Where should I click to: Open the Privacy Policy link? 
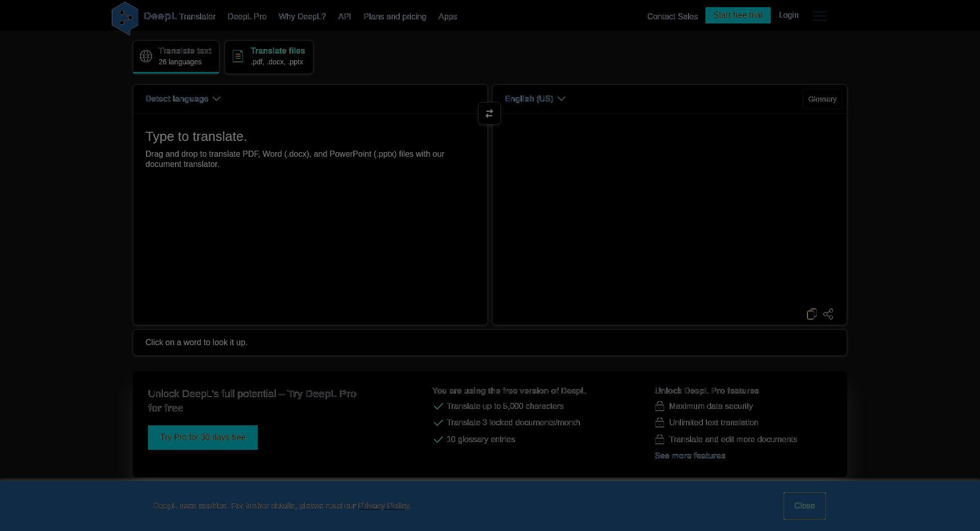(384, 505)
